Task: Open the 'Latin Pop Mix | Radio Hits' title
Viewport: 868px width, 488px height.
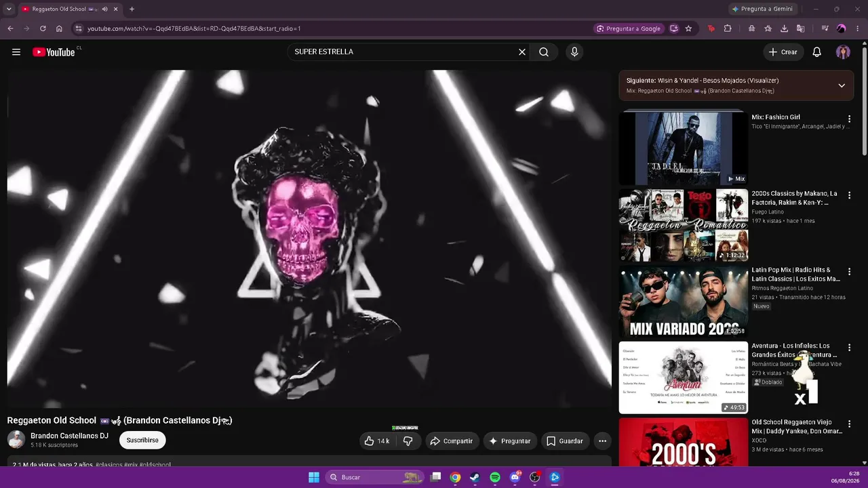Action: pos(795,274)
